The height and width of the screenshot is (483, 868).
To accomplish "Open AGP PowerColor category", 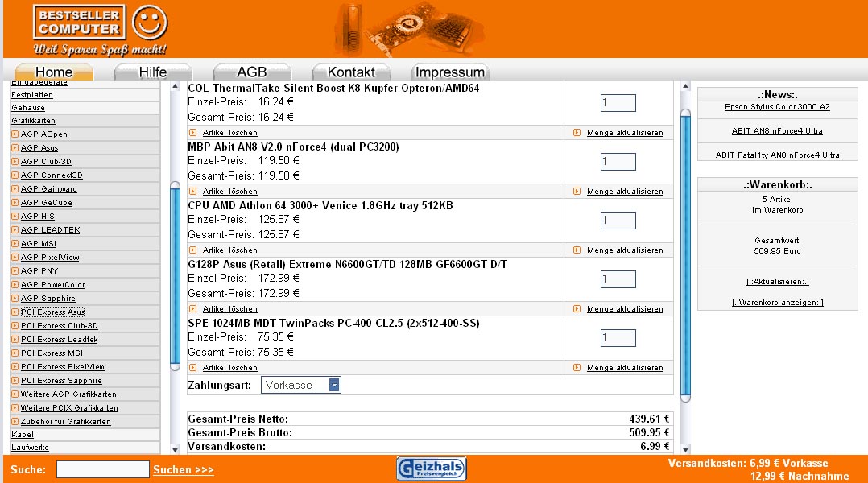I will coord(52,285).
